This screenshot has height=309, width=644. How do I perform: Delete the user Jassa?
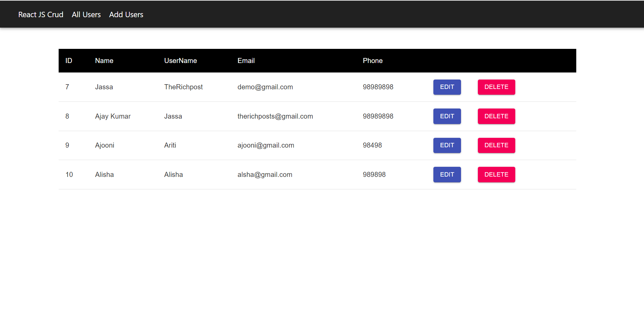tap(496, 87)
